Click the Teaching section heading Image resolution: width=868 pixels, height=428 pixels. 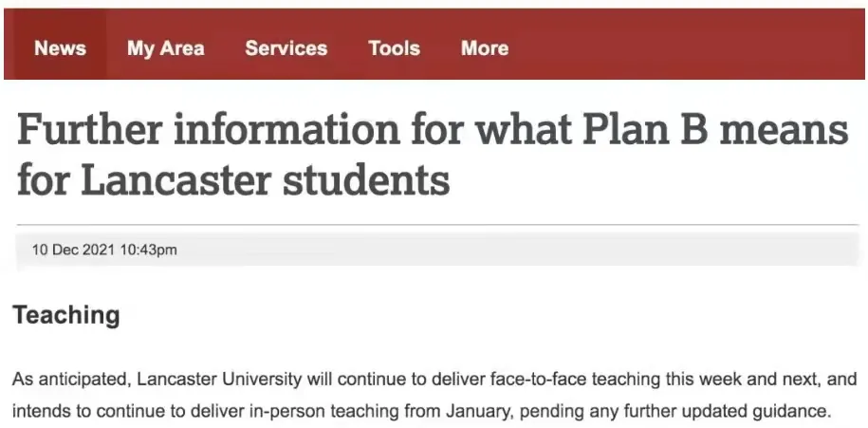[x=65, y=315]
